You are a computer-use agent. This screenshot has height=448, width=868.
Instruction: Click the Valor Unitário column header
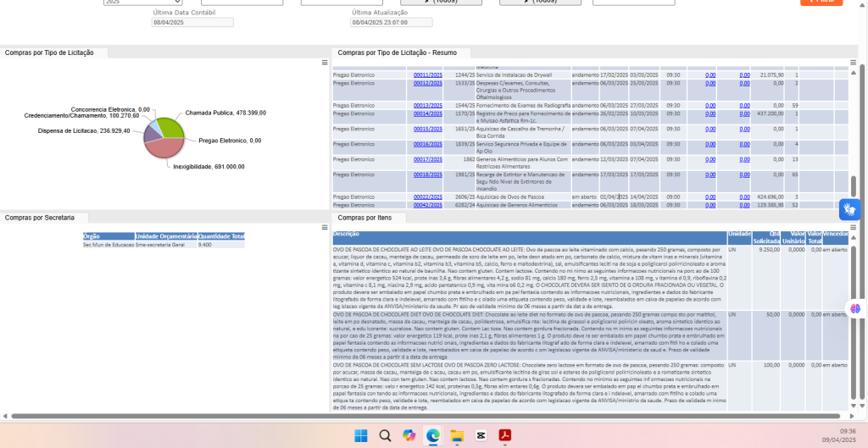point(793,238)
